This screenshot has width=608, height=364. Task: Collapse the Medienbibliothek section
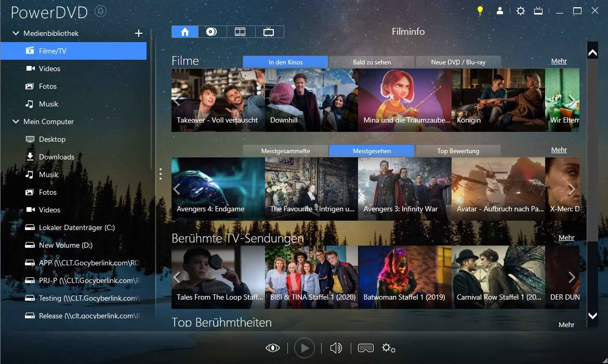tap(16, 33)
